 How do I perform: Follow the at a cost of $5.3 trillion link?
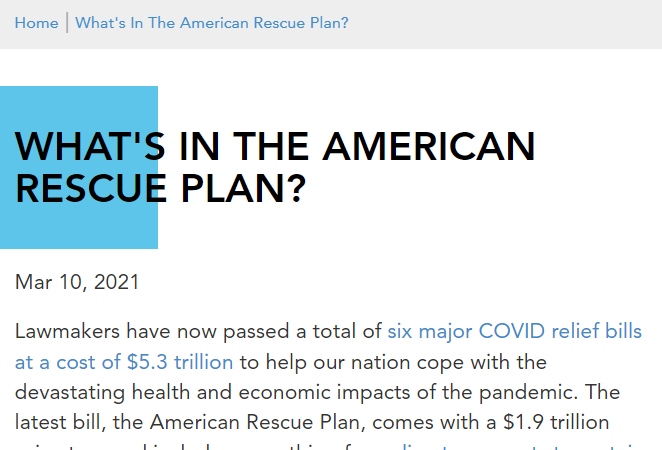click(x=124, y=362)
